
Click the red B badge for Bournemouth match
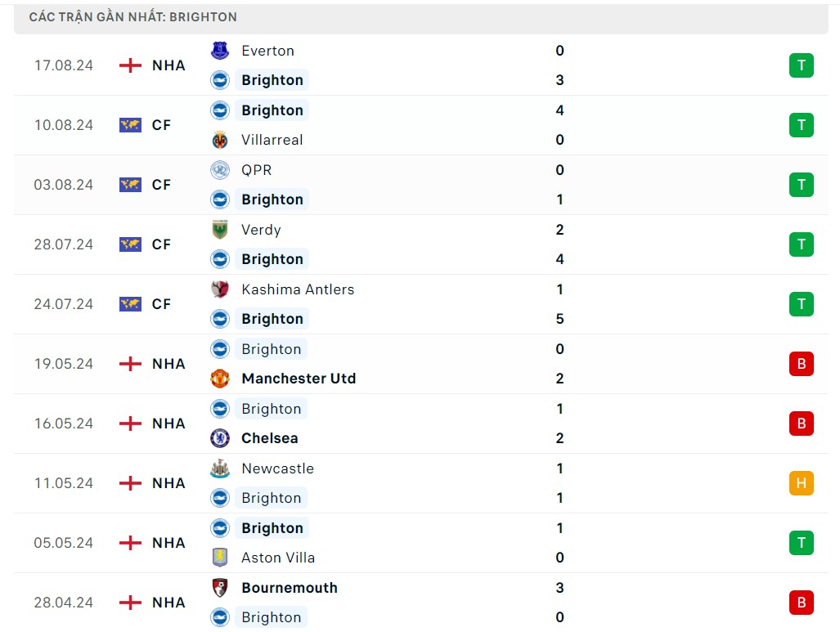801,603
